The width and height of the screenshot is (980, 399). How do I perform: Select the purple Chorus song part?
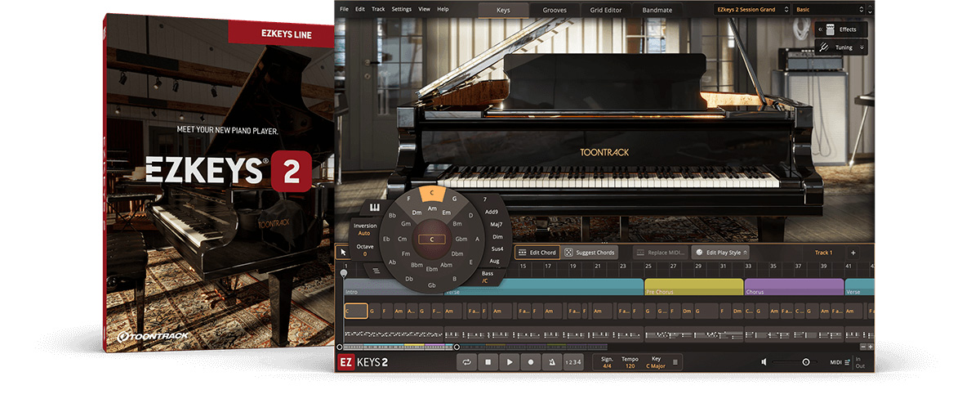coord(794,289)
